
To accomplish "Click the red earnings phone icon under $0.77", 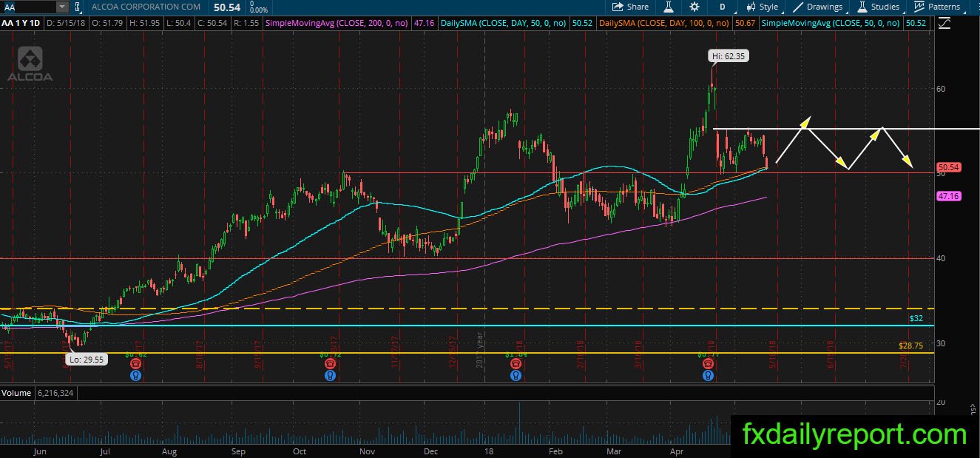I will (708, 364).
